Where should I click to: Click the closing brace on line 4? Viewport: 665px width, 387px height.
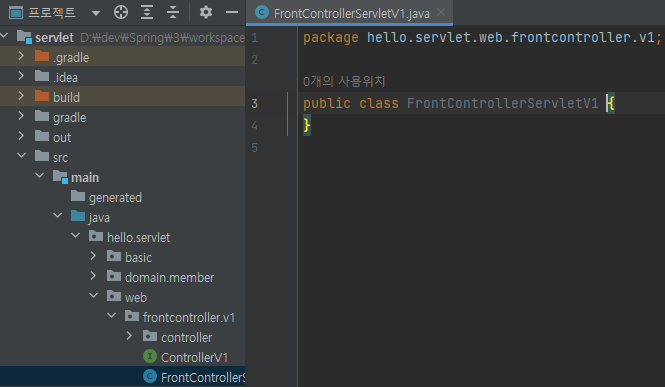pyautogui.click(x=307, y=125)
